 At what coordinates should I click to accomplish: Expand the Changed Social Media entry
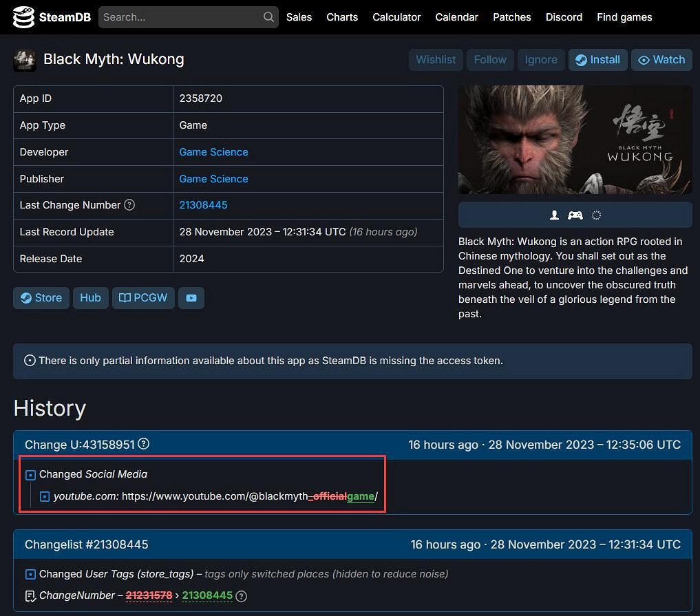[30, 475]
